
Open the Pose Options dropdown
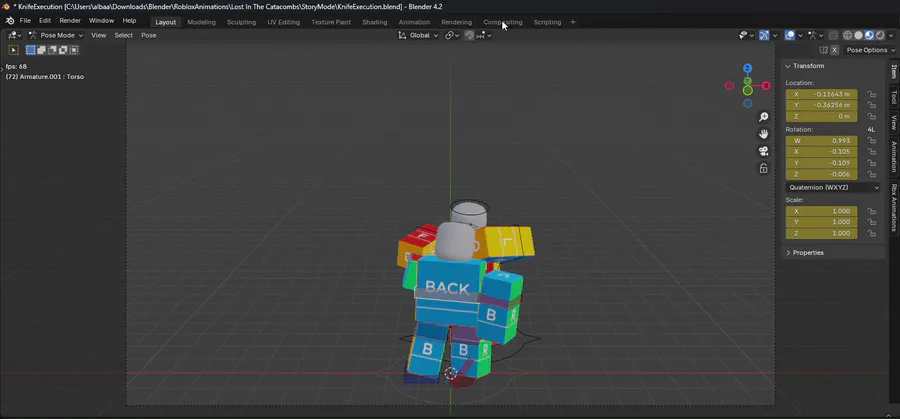[870, 50]
